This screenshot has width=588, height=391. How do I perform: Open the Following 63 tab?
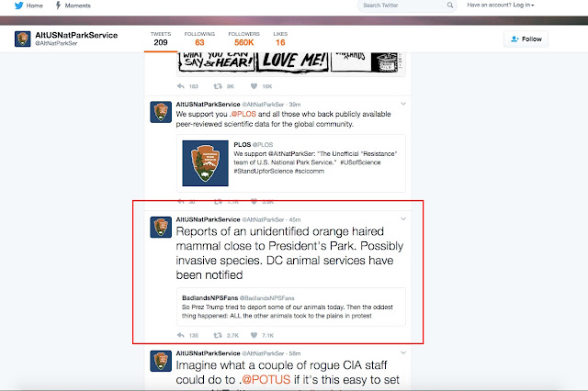pos(199,39)
